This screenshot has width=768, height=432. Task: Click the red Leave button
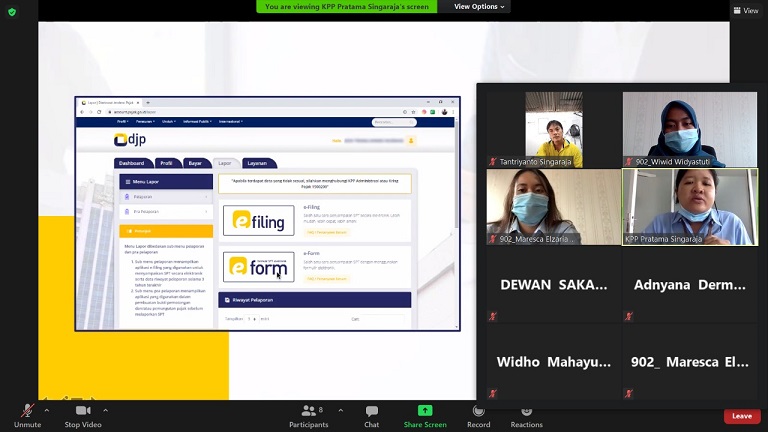click(x=742, y=416)
